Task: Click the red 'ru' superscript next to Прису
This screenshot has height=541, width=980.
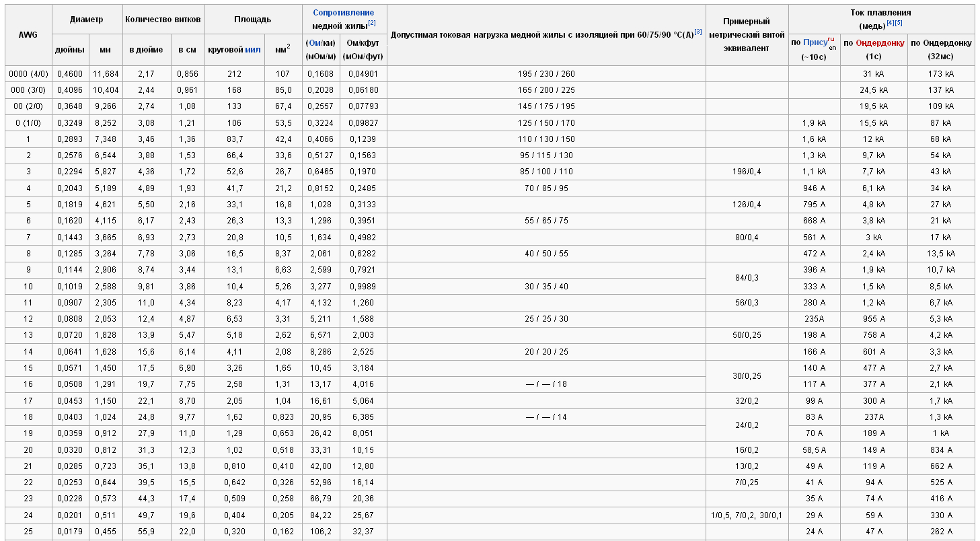Action: coord(831,39)
